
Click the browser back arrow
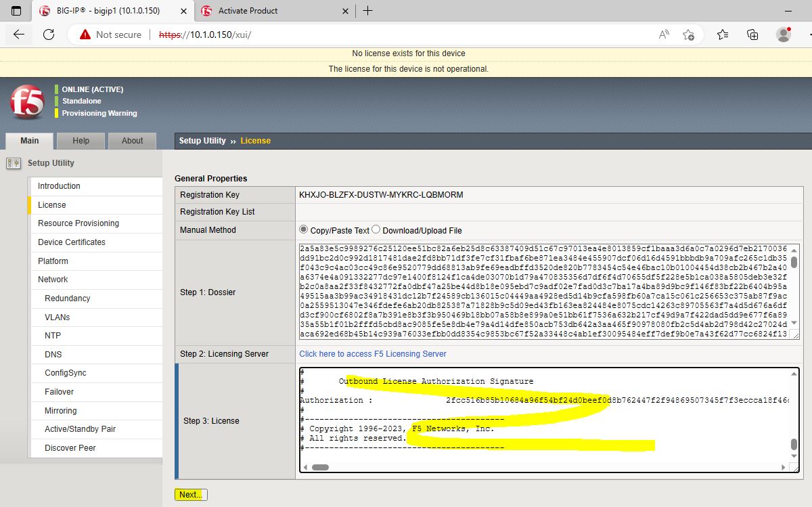click(x=19, y=35)
